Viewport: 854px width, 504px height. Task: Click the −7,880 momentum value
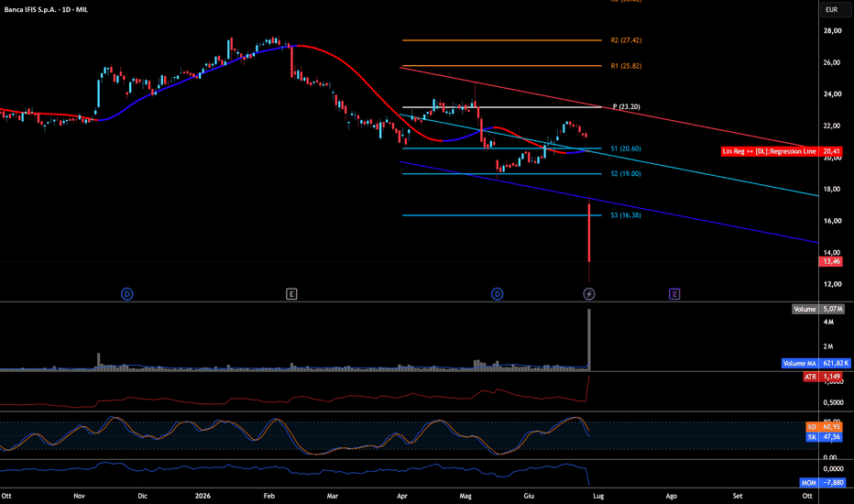833,483
